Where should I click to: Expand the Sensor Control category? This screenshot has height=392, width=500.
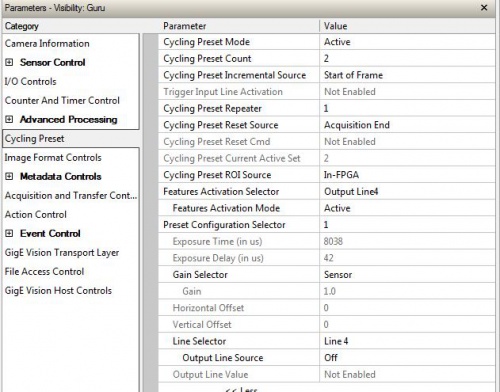tap(9, 62)
